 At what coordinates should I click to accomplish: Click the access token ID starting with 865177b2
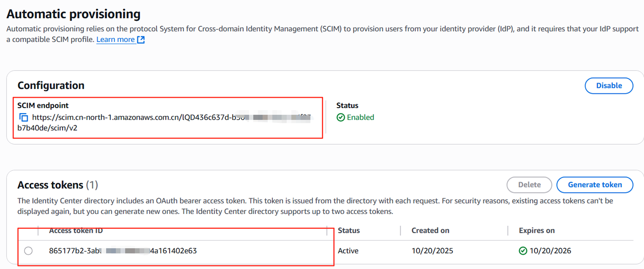pyautogui.click(x=123, y=251)
